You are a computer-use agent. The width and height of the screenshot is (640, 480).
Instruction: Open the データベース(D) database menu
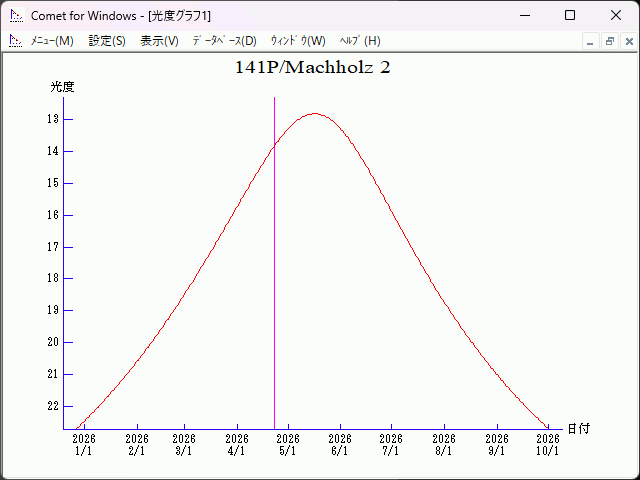224,41
